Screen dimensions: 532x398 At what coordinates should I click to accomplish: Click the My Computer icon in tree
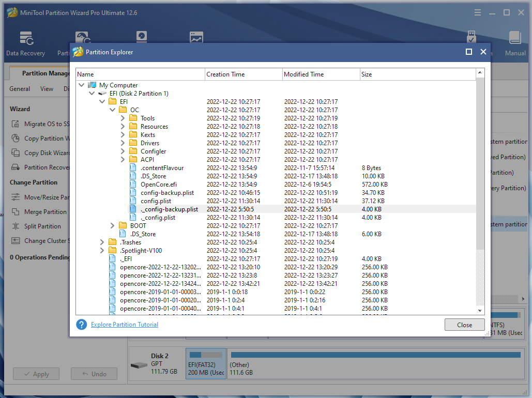pyautogui.click(x=92, y=85)
